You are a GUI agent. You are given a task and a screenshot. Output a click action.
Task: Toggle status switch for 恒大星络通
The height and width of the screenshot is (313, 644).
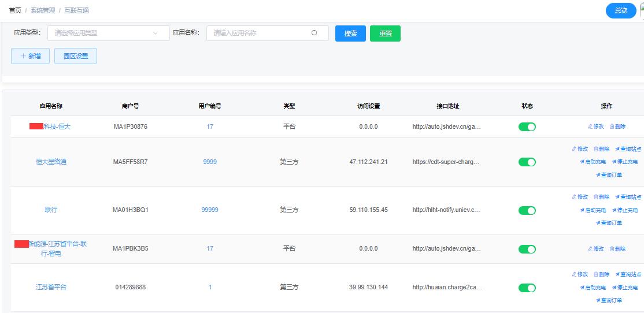(x=527, y=162)
